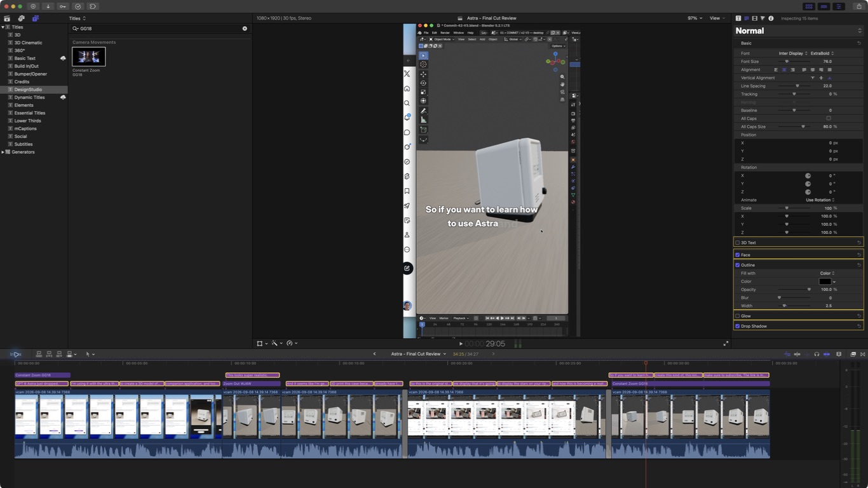The image size is (868, 488).
Task: Set text alignment to left
Action: 776,70
